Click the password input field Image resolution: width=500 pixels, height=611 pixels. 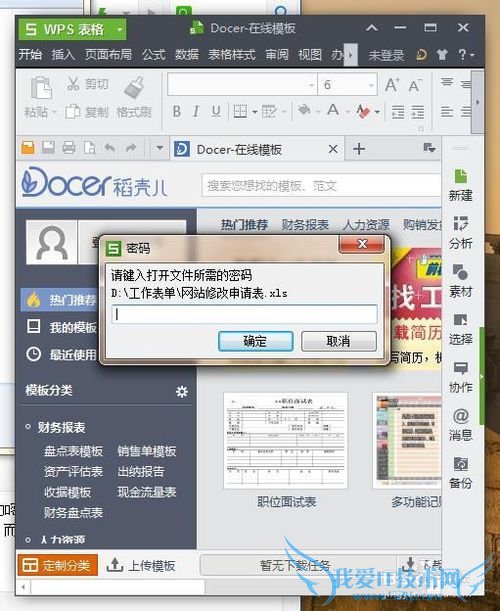(x=245, y=314)
